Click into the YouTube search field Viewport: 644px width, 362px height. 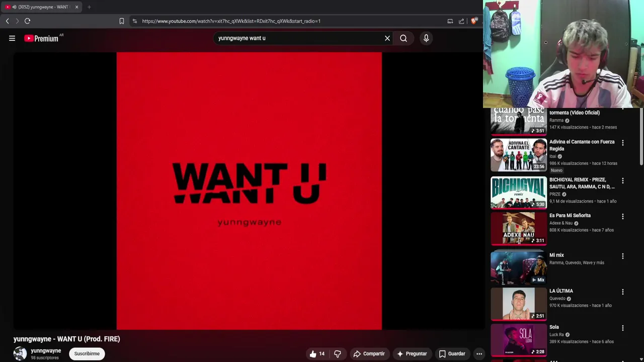[x=299, y=38]
